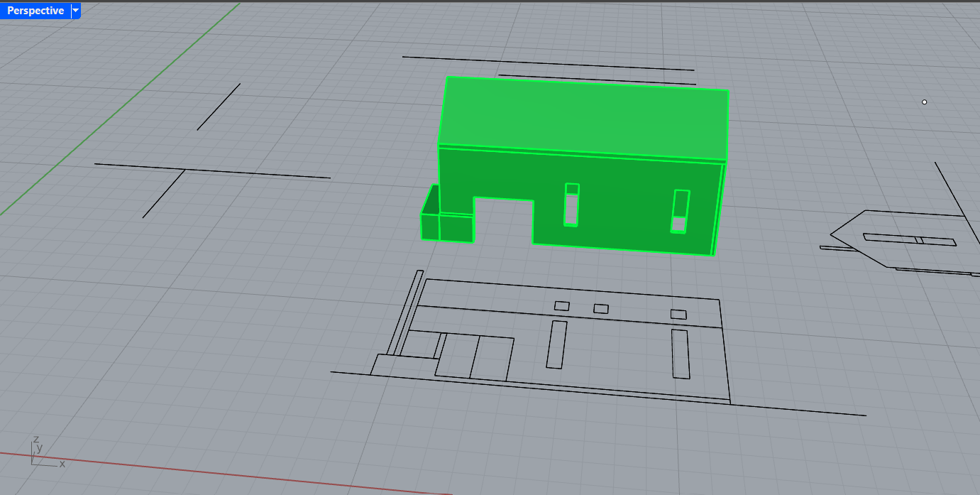Click the Perspective viewport title label
980x495 pixels.
(34, 11)
